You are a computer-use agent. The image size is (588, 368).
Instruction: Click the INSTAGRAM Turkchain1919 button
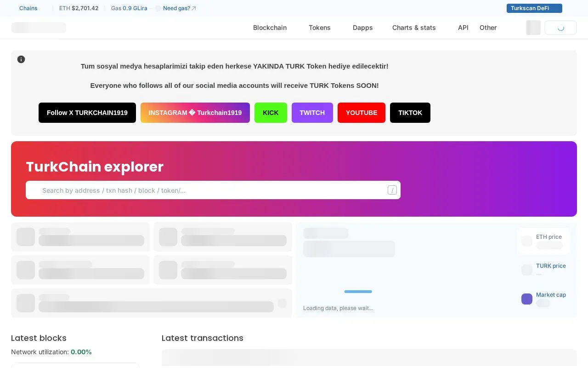(x=195, y=113)
